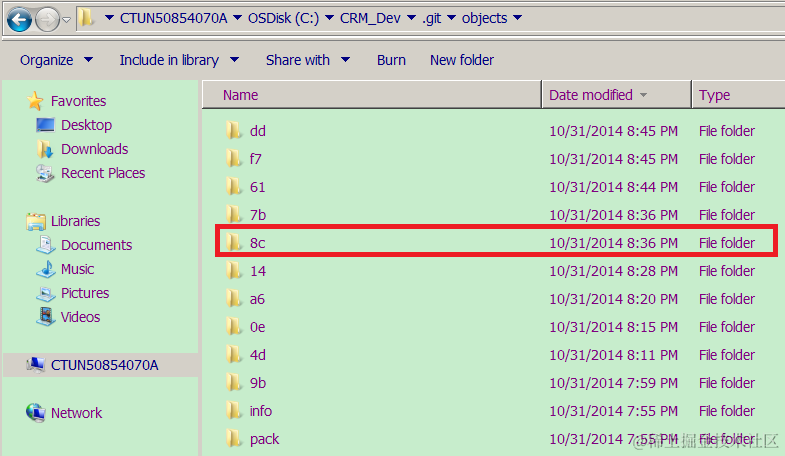Open Downloads from Favorites
785x456 pixels.
coord(95,149)
